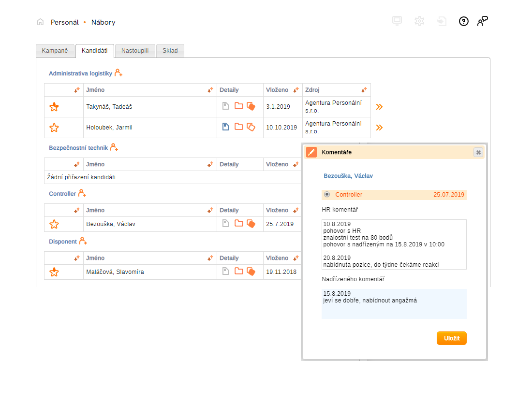This screenshot has height=401, width=532.
Task: Open comments icon for Malačová, Slavomíra
Action: tap(251, 272)
